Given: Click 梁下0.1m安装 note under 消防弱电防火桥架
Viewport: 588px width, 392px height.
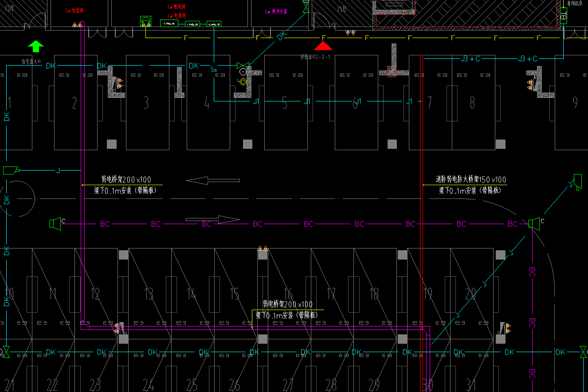Looking at the screenshot, I should click(x=470, y=190).
